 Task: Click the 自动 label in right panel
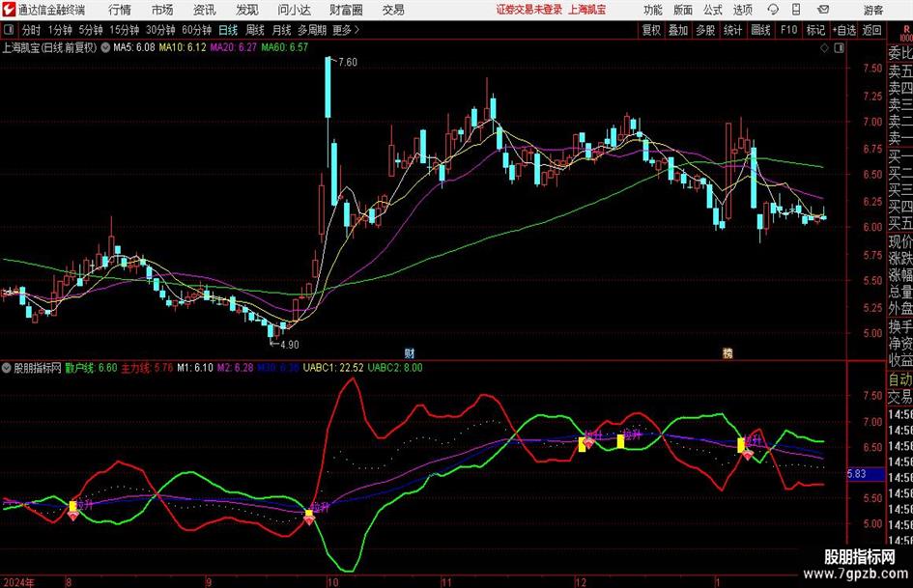click(x=900, y=379)
